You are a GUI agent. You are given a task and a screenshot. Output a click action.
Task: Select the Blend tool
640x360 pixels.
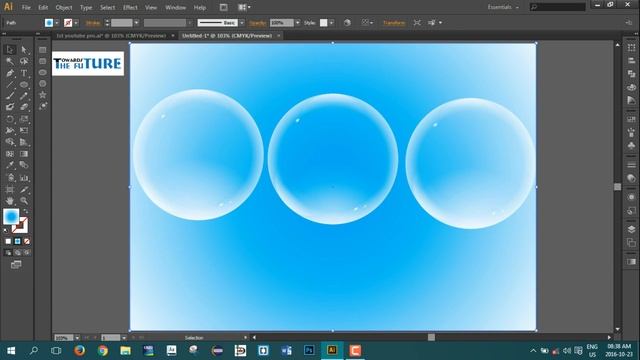pos(24,165)
